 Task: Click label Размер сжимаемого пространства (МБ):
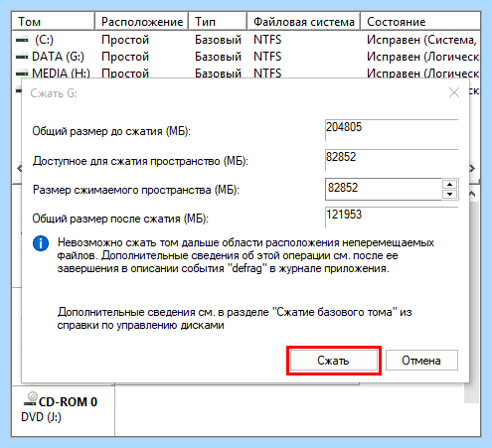(x=136, y=190)
